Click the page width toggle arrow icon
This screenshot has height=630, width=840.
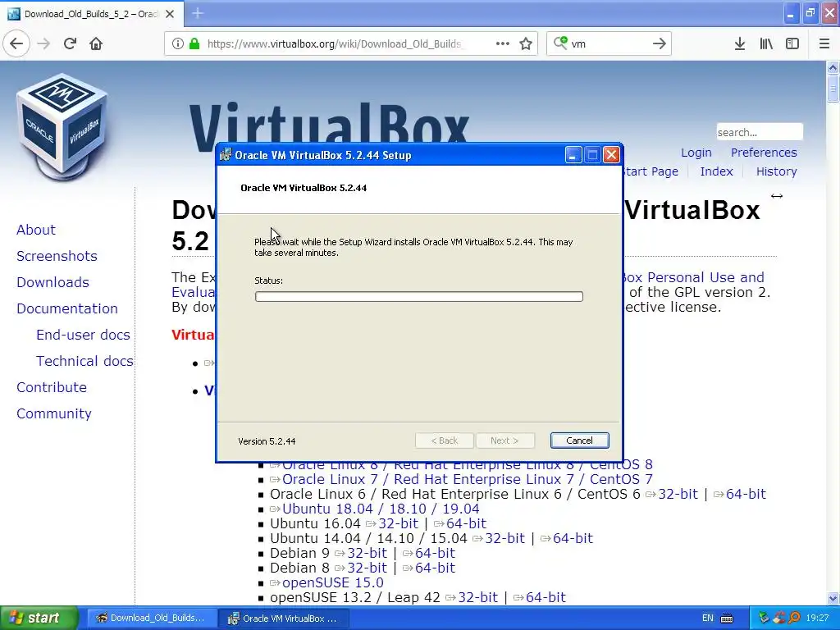pos(777,196)
